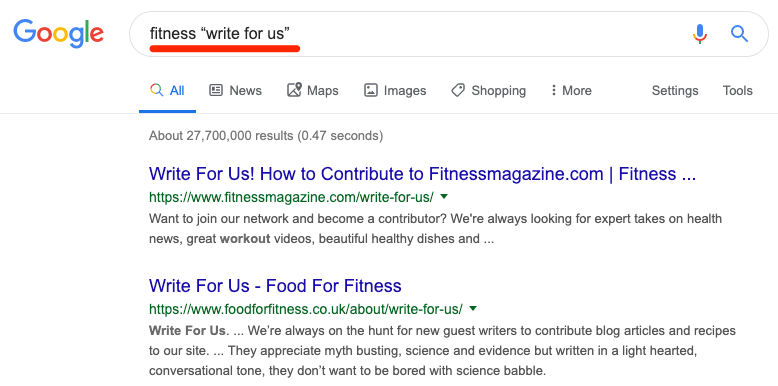
Task: Click the Shopping tab tag icon
Action: [457, 90]
